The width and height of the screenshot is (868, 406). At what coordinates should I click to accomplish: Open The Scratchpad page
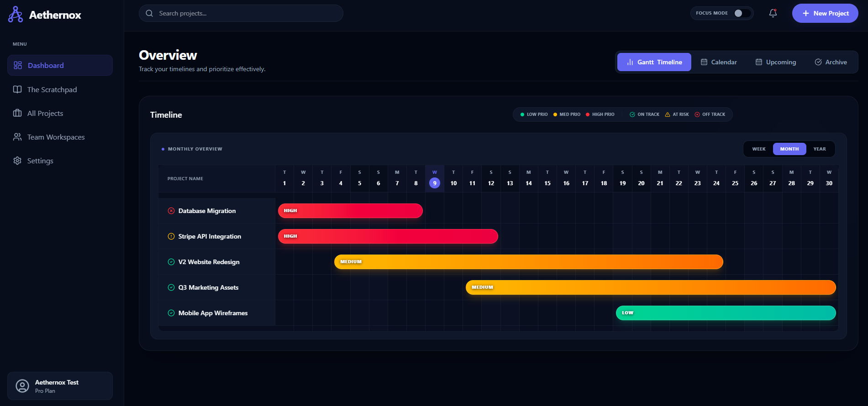[x=60, y=89]
